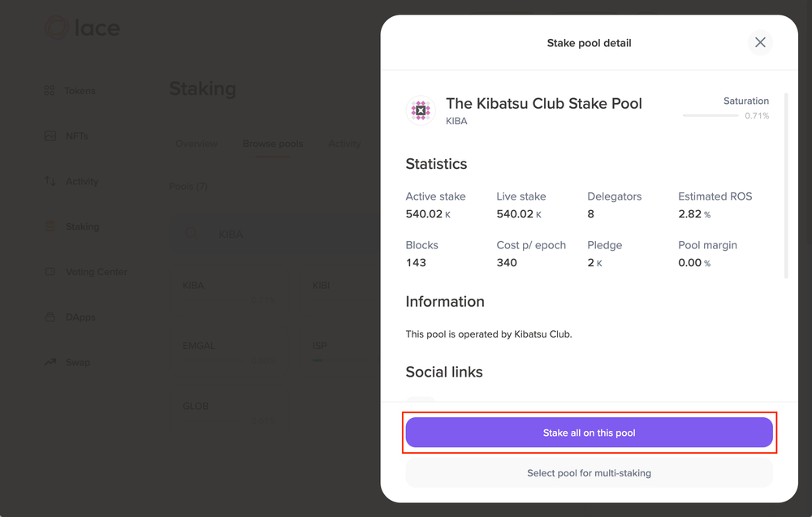Image resolution: width=812 pixels, height=517 pixels.
Task: Open the Activity sidebar icon
Action: (50, 182)
